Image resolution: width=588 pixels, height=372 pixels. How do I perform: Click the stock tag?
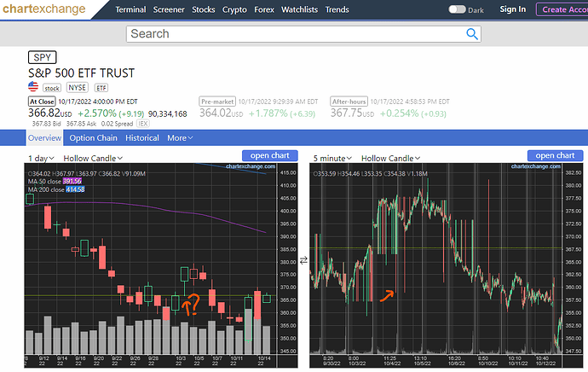(x=52, y=88)
